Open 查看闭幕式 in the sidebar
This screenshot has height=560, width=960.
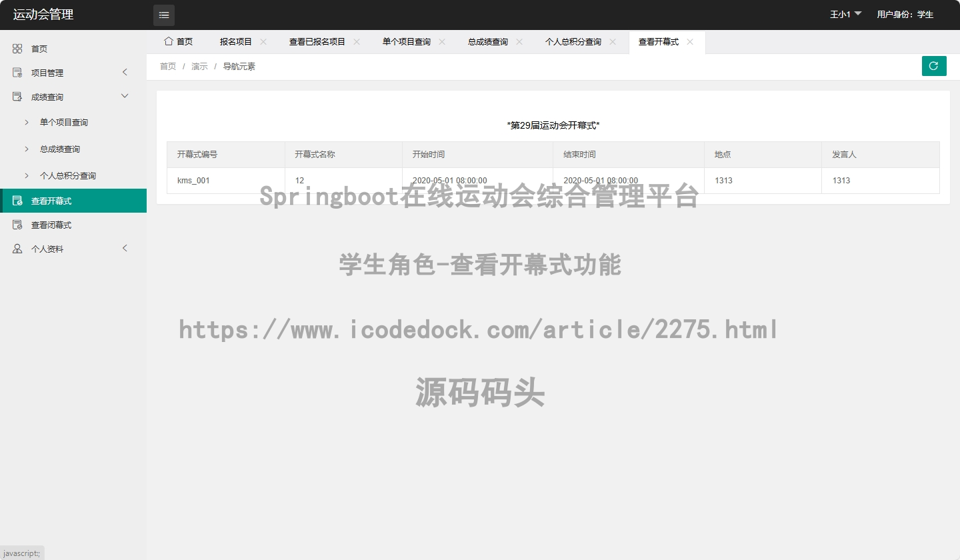73,225
